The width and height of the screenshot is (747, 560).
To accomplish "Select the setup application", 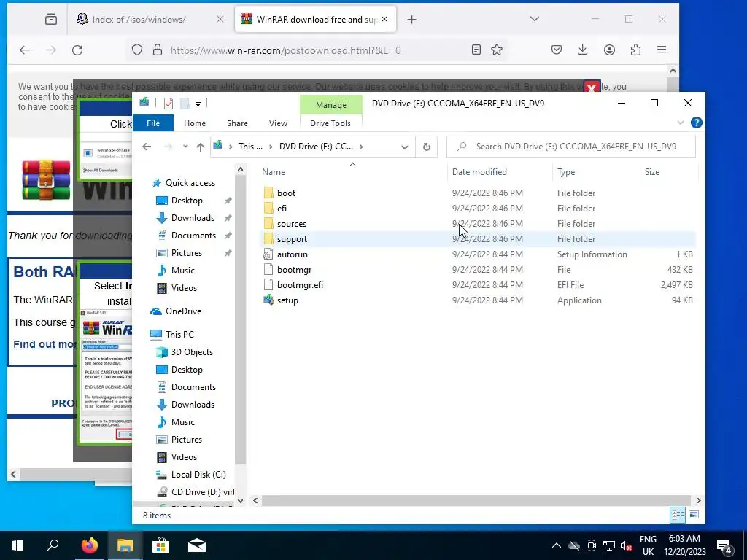I will pyautogui.click(x=287, y=300).
